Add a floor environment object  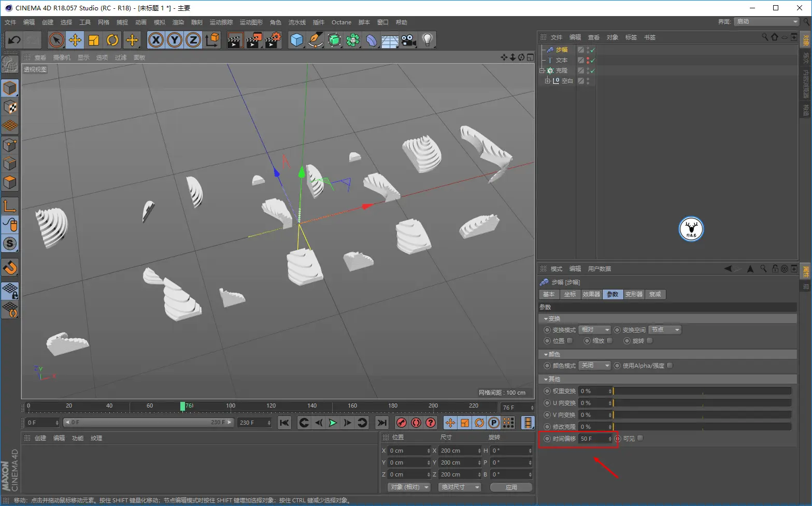click(390, 40)
